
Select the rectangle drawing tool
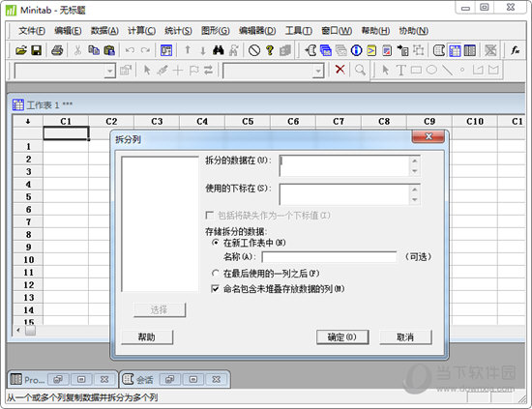click(416, 71)
